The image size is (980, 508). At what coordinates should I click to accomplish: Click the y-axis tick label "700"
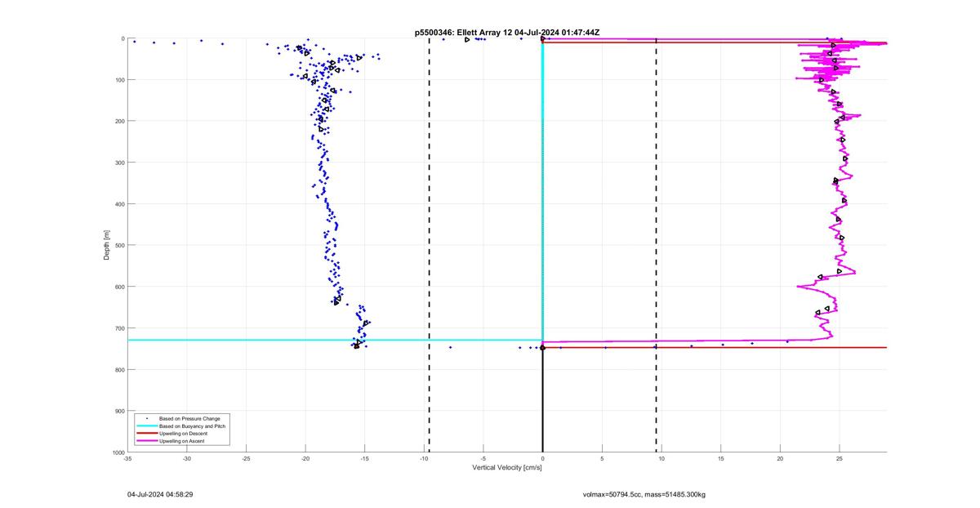(118, 328)
